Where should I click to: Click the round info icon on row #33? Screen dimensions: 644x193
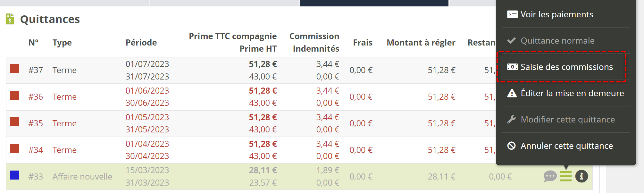tap(581, 176)
